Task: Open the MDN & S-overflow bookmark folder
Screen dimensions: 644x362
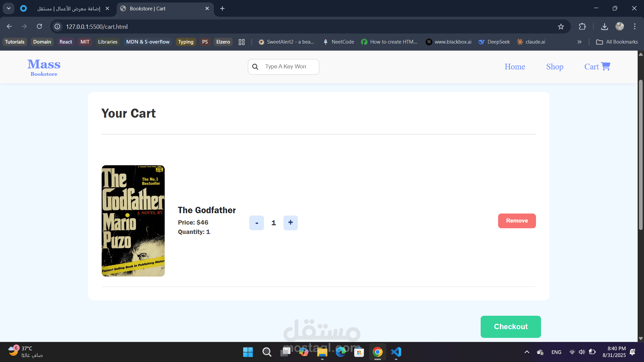Action: (x=148, y=42)
